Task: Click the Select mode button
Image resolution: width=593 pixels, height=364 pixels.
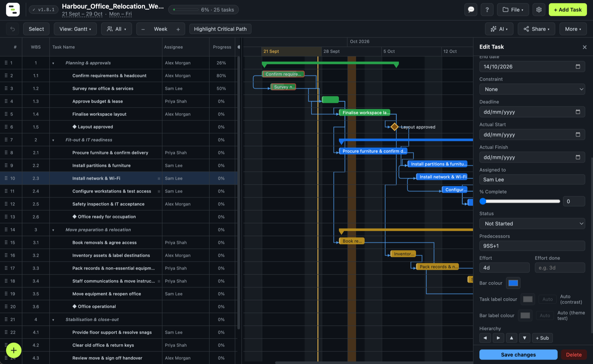Action: [x=36, y=29]
